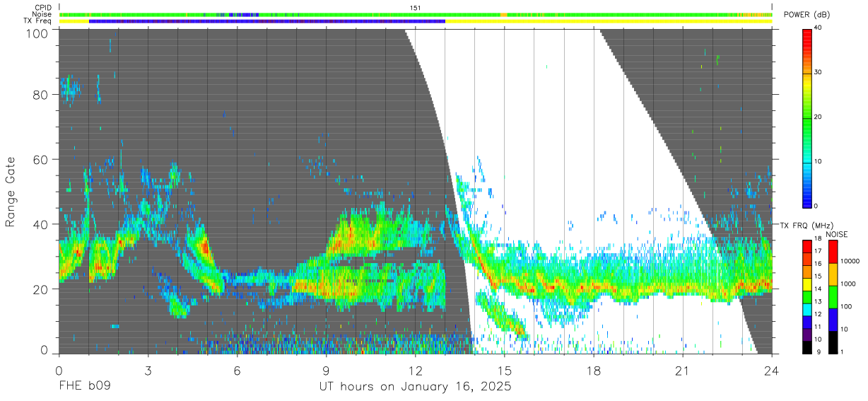
Task: Click range gate tick label 80
Action: tap(42, 94)
